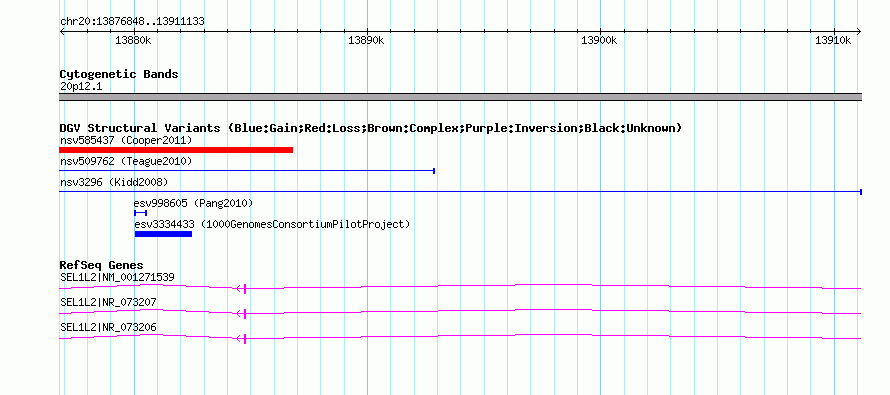
Task: Select the 20p12.1 cytogenetic band label
Action: (x=81, y=87)
